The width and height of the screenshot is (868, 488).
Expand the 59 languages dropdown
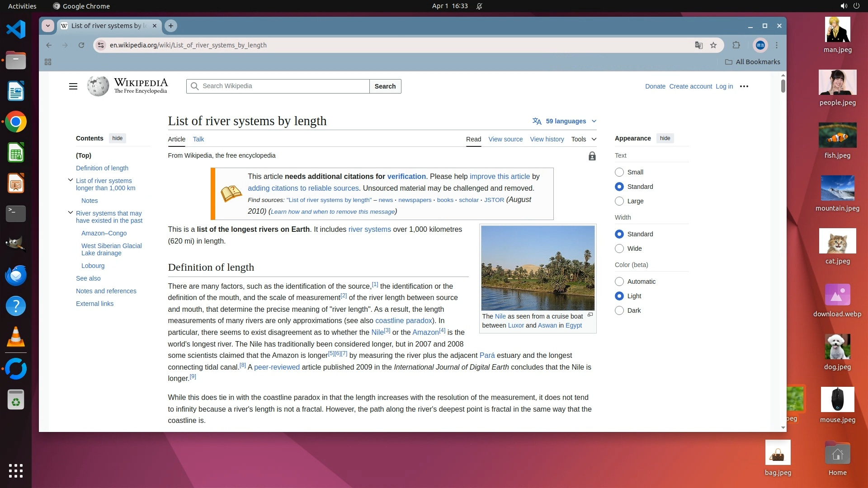(565, 121)
